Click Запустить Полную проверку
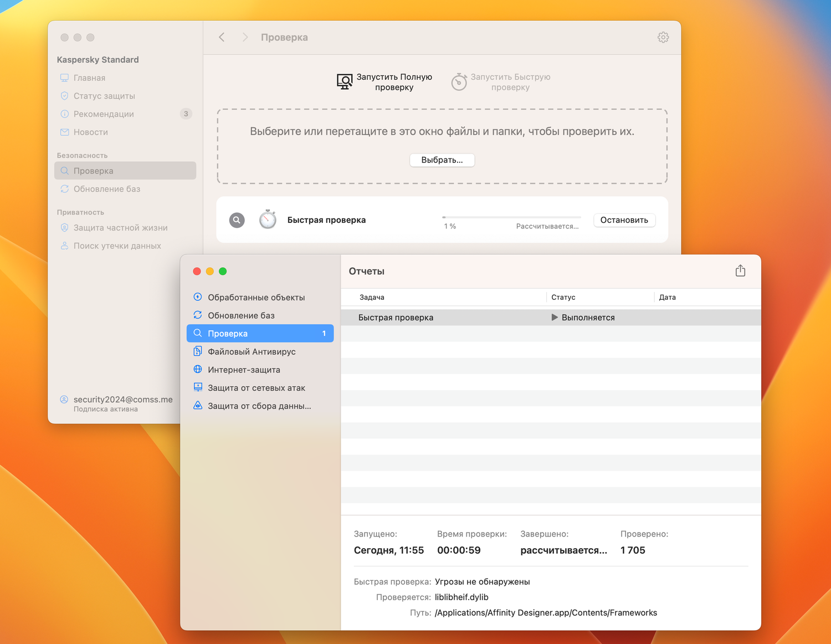 [385, 82]
